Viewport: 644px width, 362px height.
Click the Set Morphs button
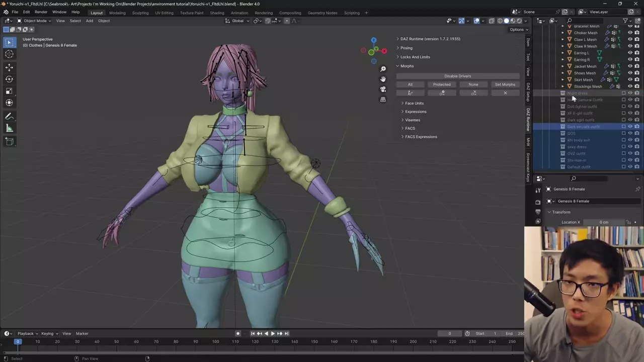click(x=505, y=84)
